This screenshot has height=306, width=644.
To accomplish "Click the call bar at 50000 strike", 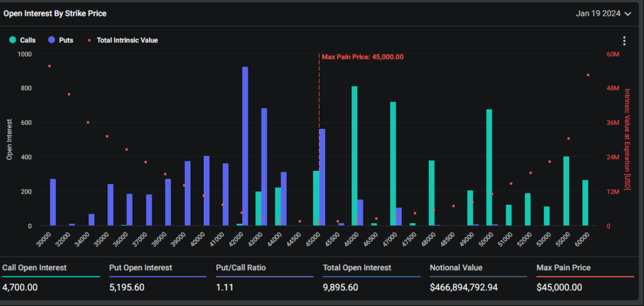I will [x=489, y=167].
